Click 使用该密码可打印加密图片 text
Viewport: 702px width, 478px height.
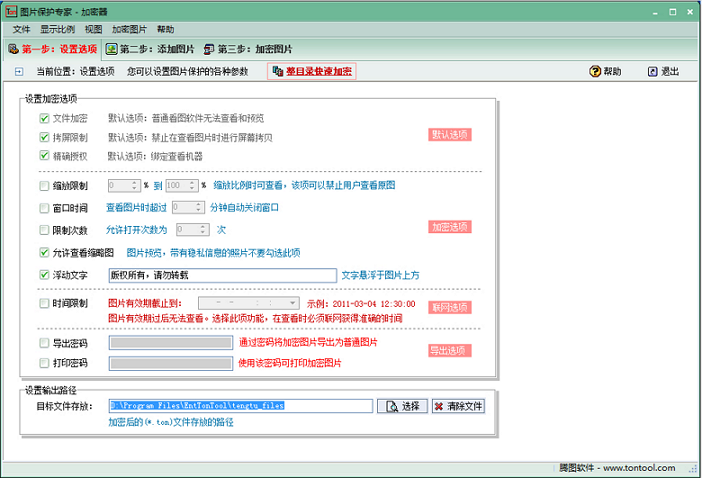pos(290,363)
